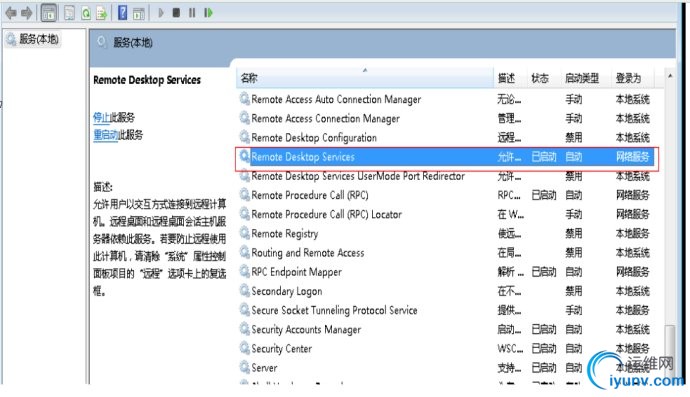Click the gear icon of Remote Procedure Call (RPC)
690x397 pixels.
tap(244, 195)
